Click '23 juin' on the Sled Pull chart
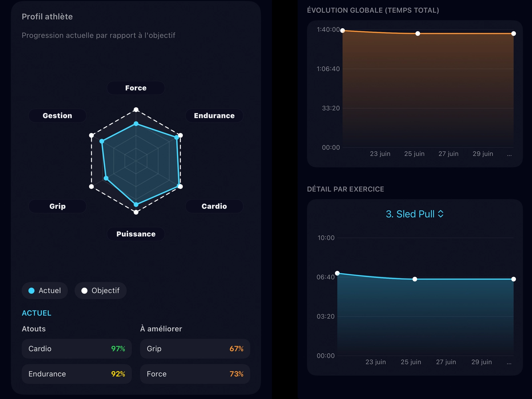The width and height of the screenshot is (532, 399). (376, 362)
